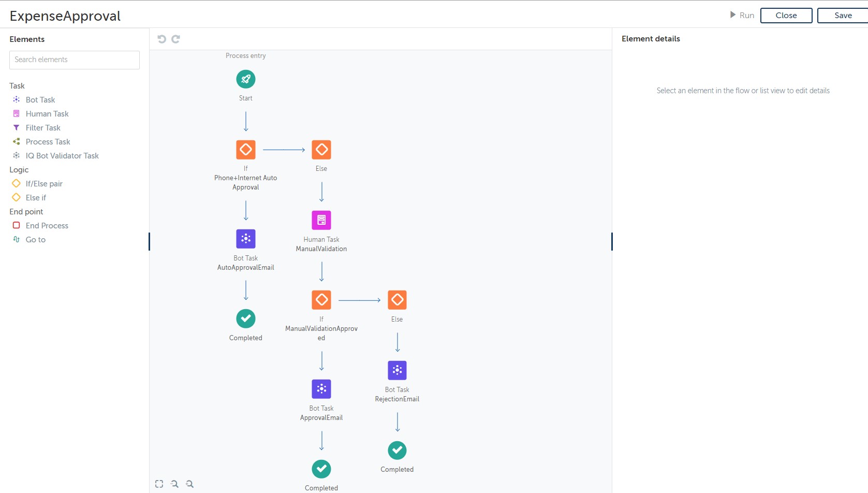Image resolution: width=868 pixels, height=493 pixels.
Task: Select the ApprovalEmail bot task node
Action: 321,389
